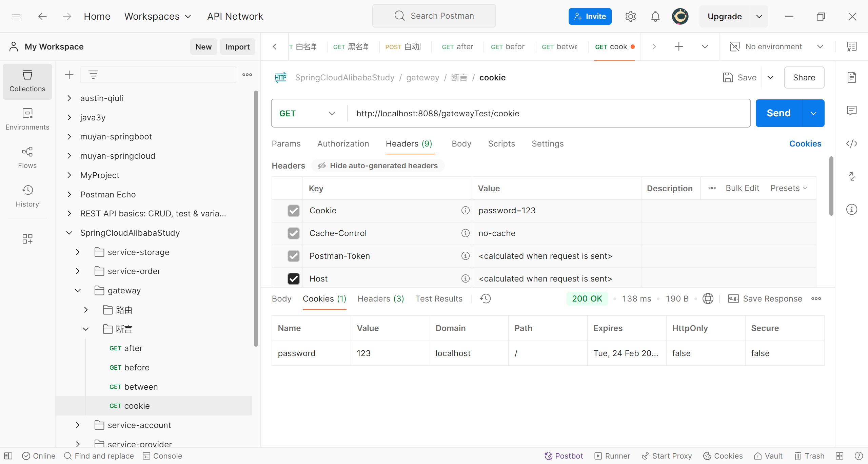868x464 pixels.
Task: Open the History sidebar panel
Action: click(27, 196)
